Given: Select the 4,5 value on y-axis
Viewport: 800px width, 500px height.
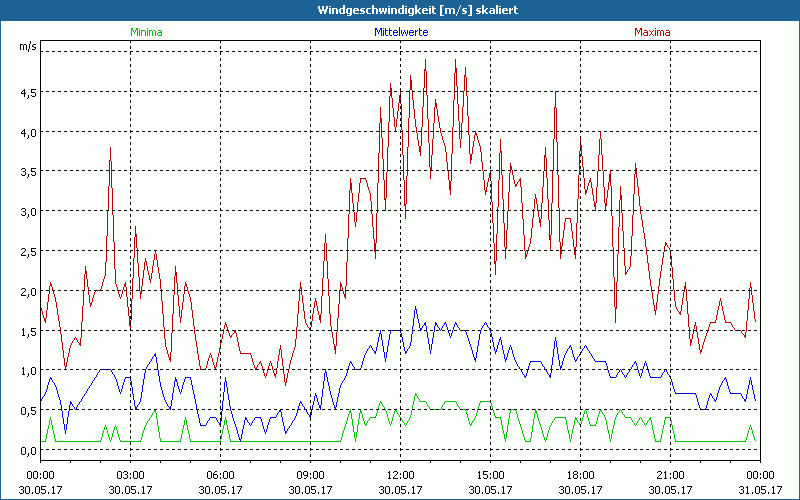Looking at the screenshot, I should pos(28,92).
